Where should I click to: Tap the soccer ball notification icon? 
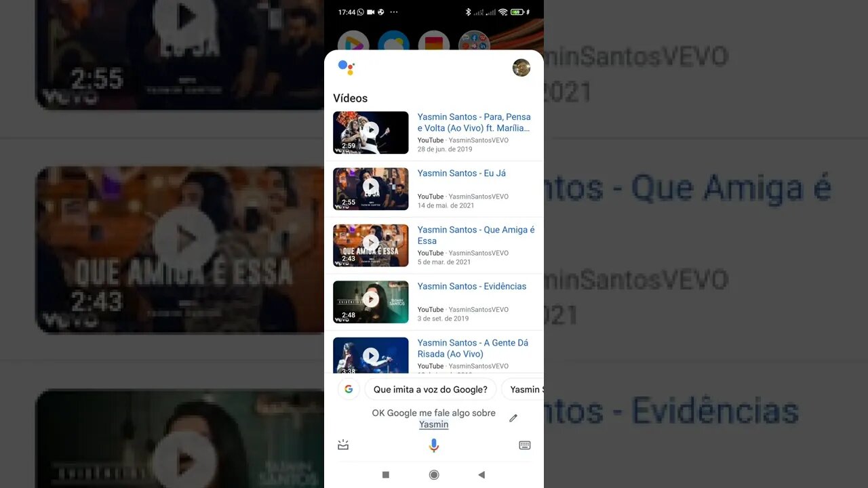[380, 12]
